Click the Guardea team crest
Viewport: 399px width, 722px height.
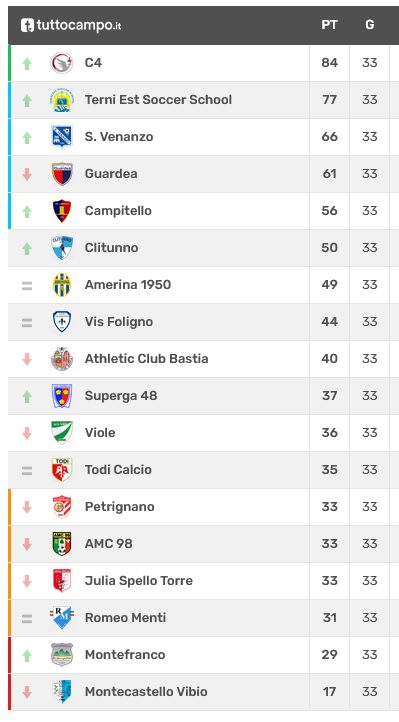62,174
